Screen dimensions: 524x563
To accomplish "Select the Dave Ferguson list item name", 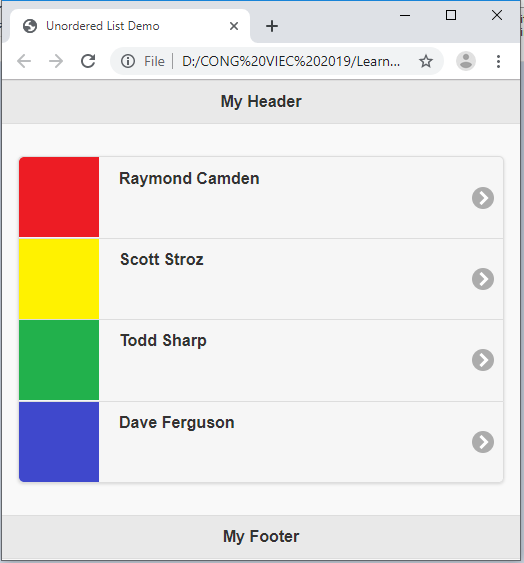I will [x=177, y=422].
